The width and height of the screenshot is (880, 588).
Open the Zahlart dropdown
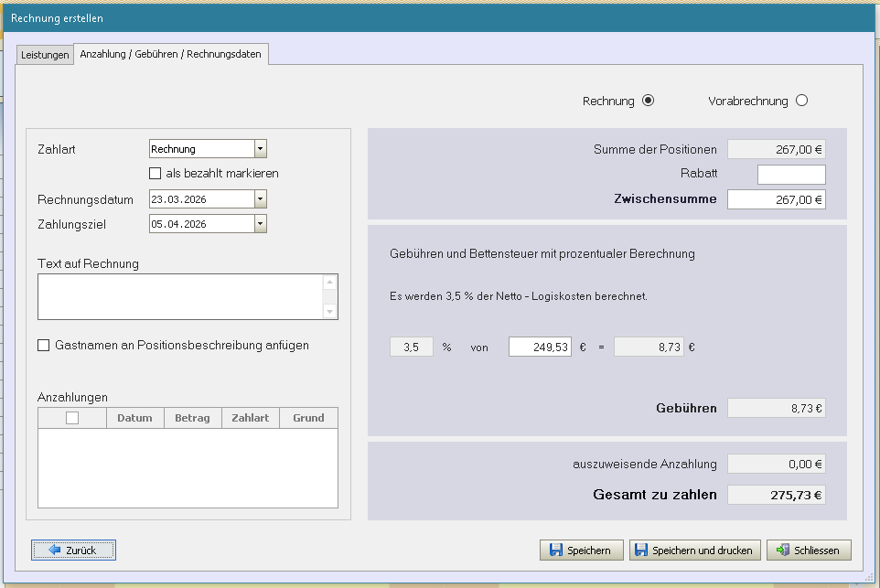click(x=260, y=149)
